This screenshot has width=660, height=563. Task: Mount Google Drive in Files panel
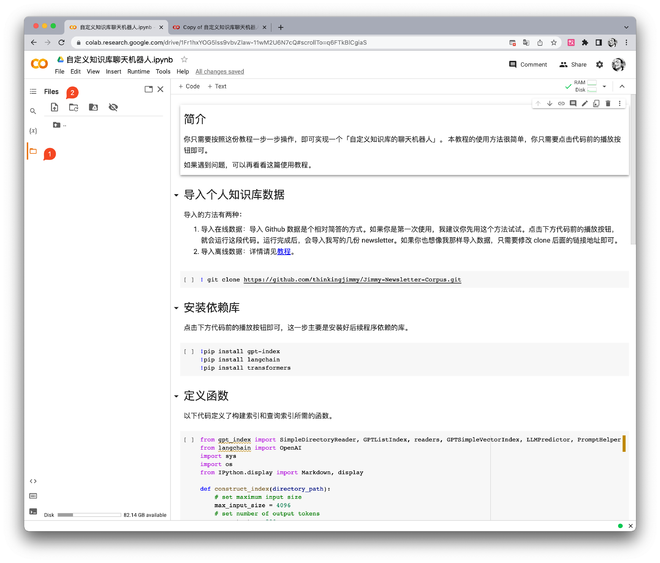93,107
